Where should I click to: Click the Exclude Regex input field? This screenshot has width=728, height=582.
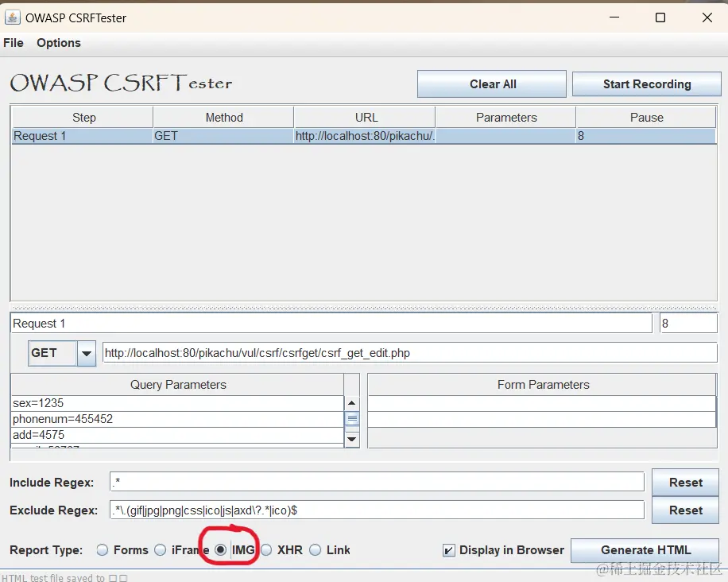(x=377, y=510)
